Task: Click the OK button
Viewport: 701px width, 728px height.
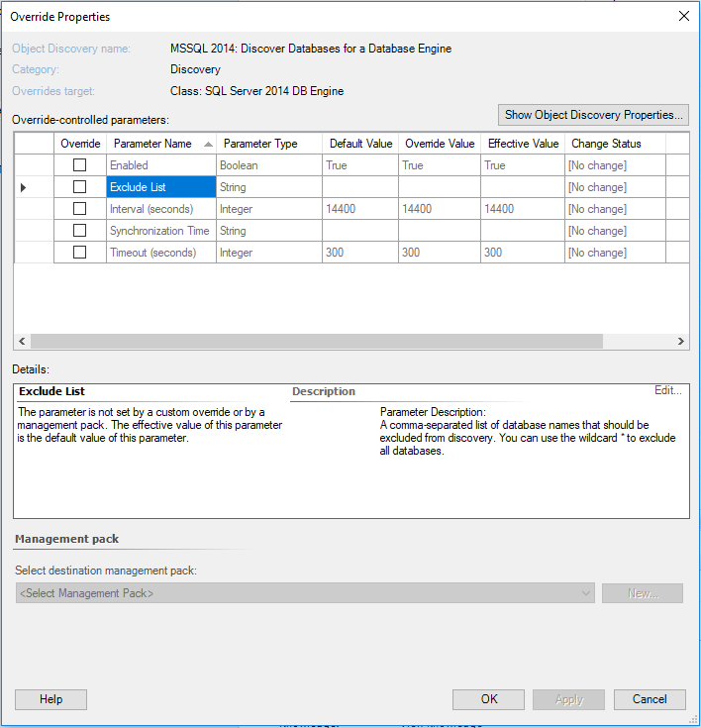Action: pyautogui.click(x=488, y=699)
